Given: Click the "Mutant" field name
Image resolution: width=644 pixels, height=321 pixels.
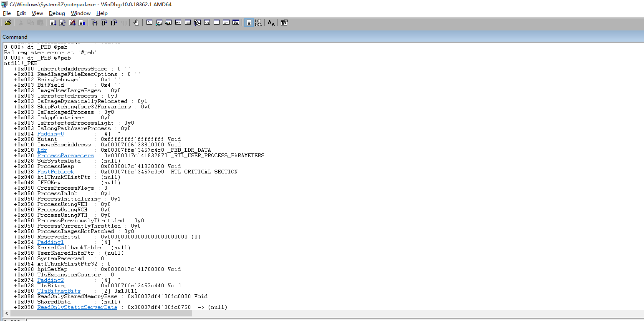Looking at the screenshot, I should tap(47, 139).
